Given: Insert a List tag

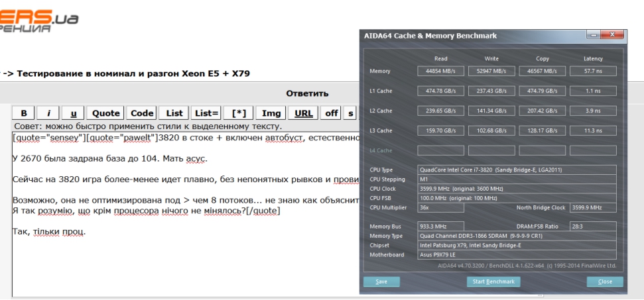Looking at the screenshot, I should coord(174,113).
